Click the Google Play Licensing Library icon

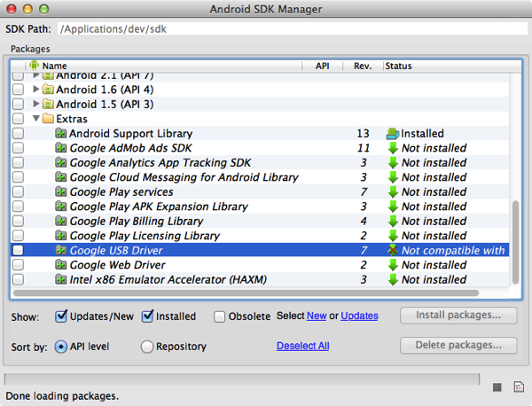coord(60,236)
